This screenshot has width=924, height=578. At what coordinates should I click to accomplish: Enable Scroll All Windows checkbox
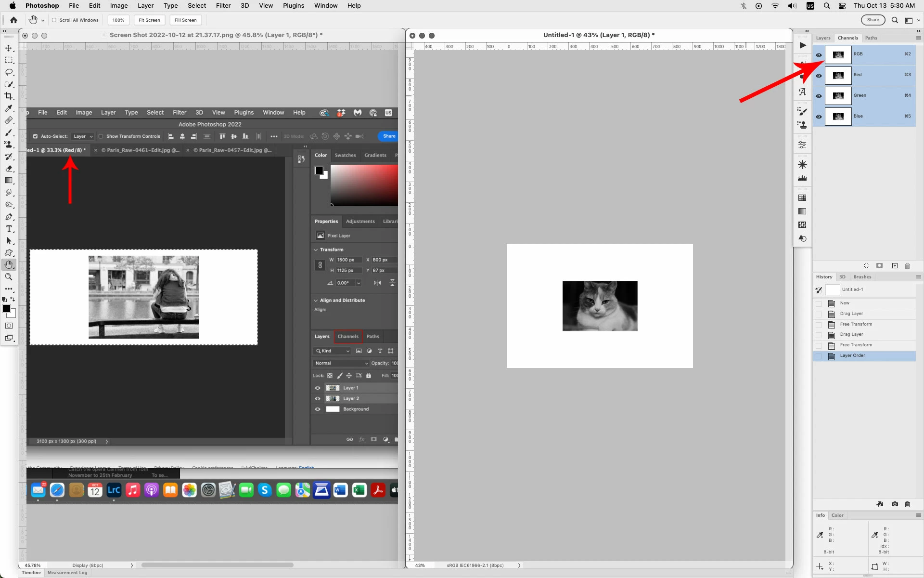pyautogui.click(x=54, y=20)
